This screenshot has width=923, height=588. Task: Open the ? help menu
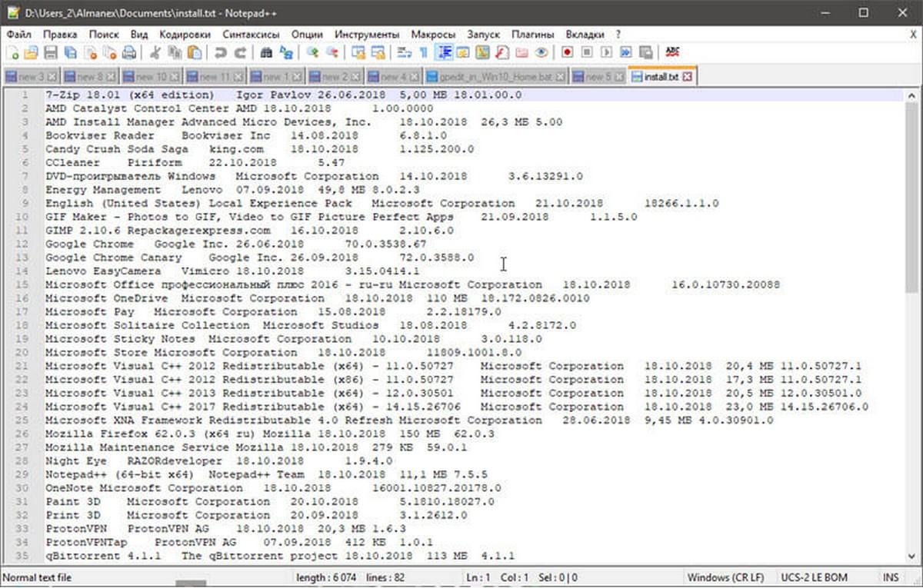(618, 35)
